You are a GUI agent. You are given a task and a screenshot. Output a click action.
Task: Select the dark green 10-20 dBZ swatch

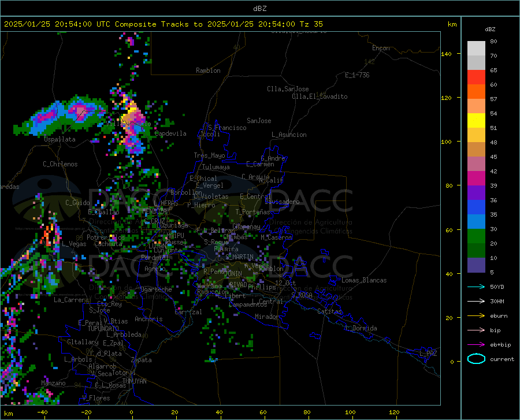coord(476,251)
